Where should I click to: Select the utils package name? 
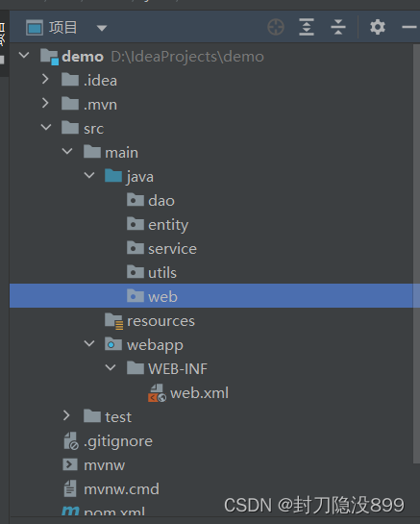tap(162, 273)
